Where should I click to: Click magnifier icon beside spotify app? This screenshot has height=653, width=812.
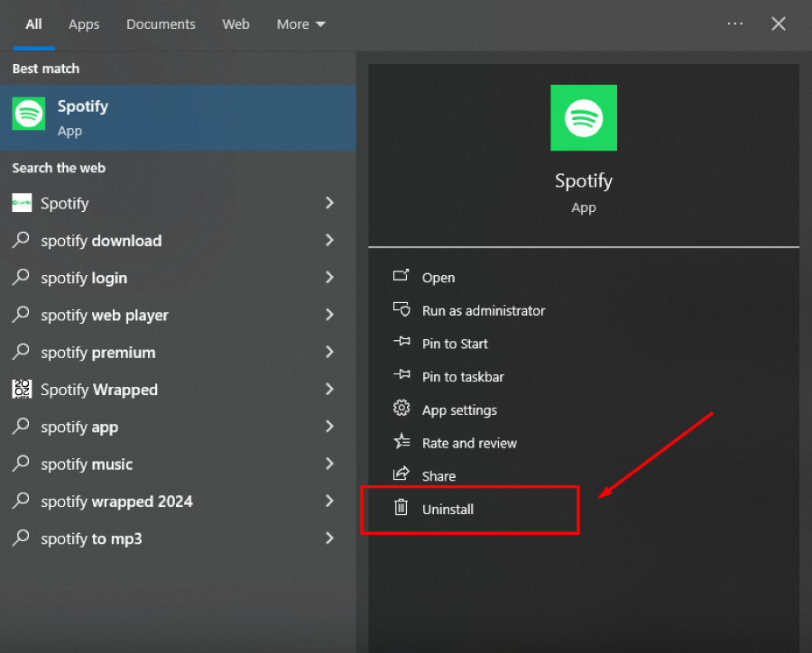point(21,427)
